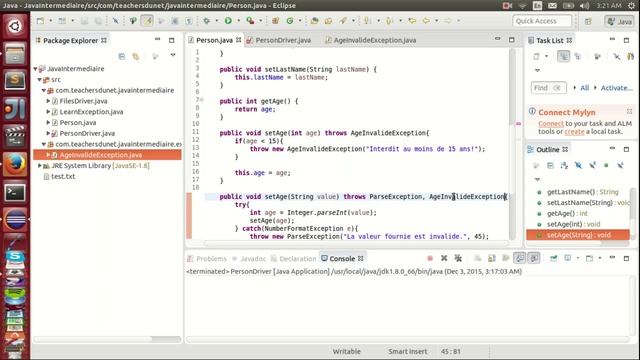The height and width of the screenshot is (360, 640).
Task: Click Package Explorer horizontal scrollbar
Action: (107, 339)
